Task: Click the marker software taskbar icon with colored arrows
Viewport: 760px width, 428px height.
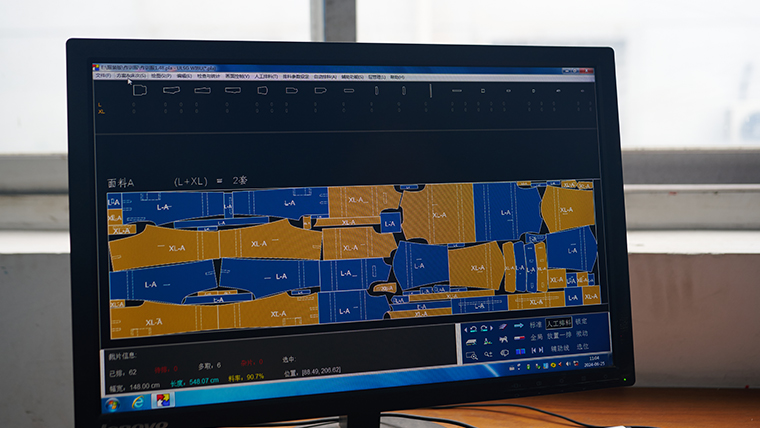Action: pos(162,400)
